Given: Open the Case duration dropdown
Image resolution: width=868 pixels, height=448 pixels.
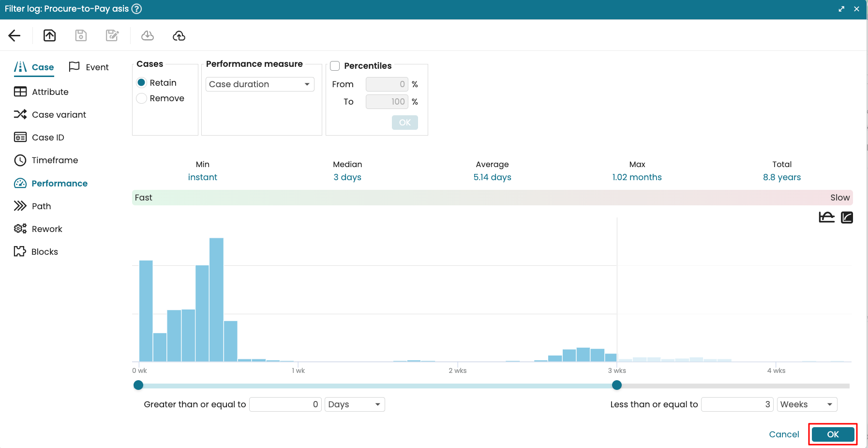Looking at the screenshot, I should [260, 84].
